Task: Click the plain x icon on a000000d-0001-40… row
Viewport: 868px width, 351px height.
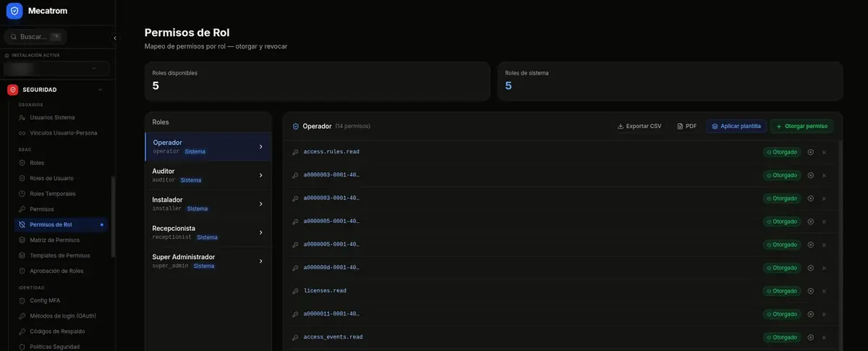Action: [824, 268]
